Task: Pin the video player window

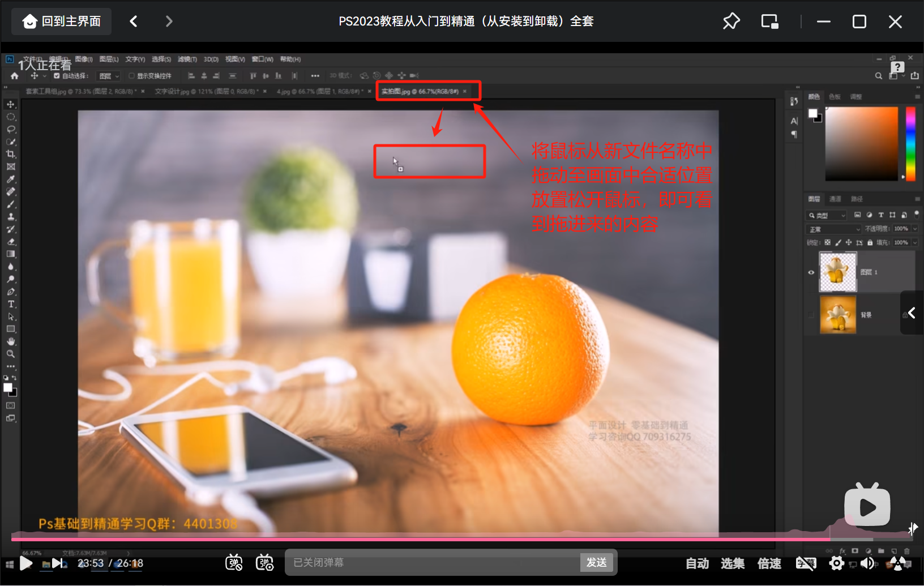Action: (731, 22)
